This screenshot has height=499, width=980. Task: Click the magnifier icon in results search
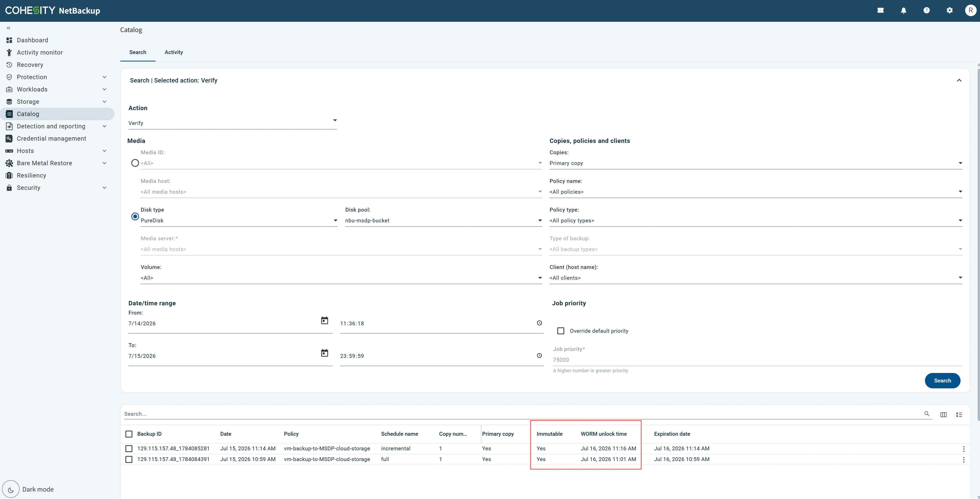(927, 414)
